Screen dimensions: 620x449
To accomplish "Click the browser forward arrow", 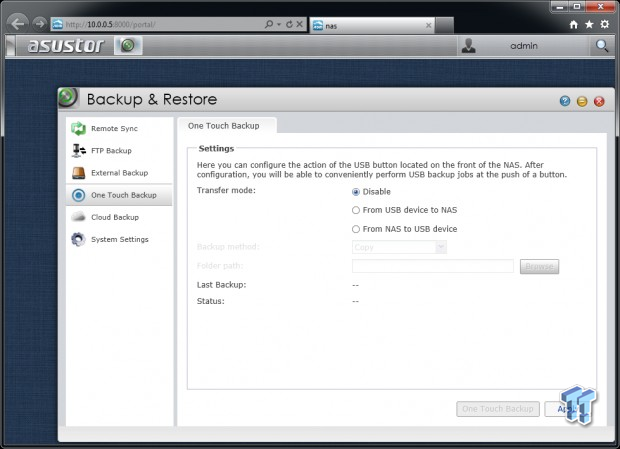I will [40, 24].
